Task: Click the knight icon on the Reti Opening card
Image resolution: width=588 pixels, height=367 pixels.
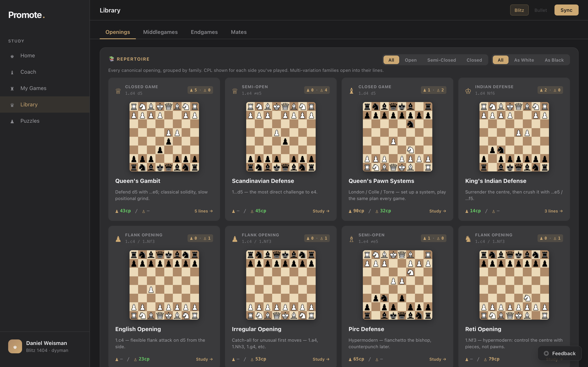Action: [468, 238]
